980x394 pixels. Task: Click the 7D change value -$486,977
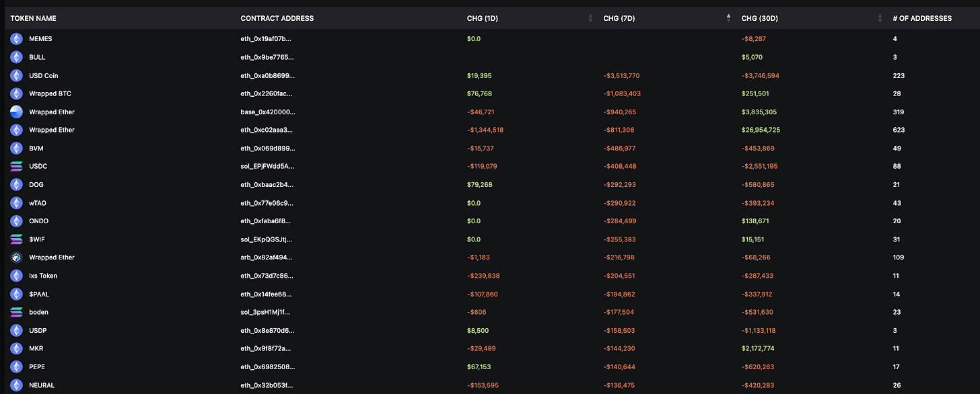pos(620,148)
